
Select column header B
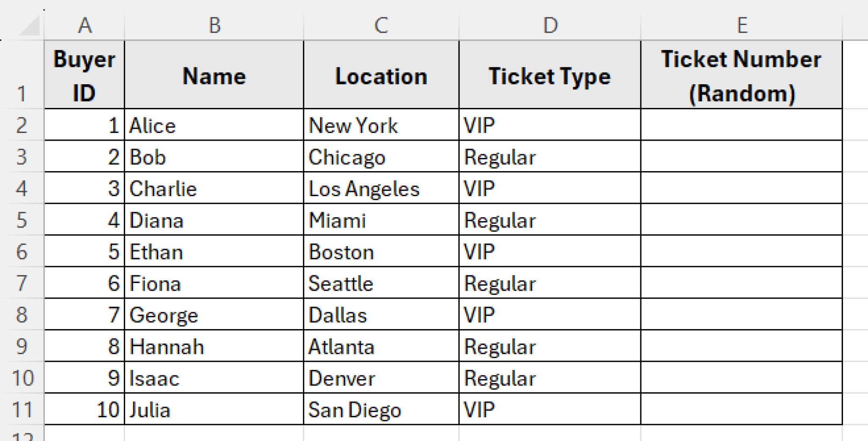click(214, 25)
